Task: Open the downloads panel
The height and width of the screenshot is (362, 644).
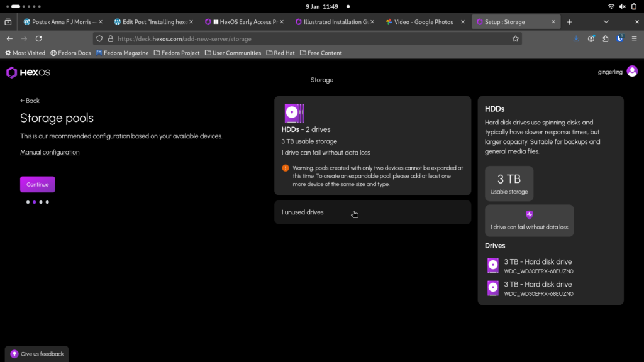Action: [x=576, y=38]
